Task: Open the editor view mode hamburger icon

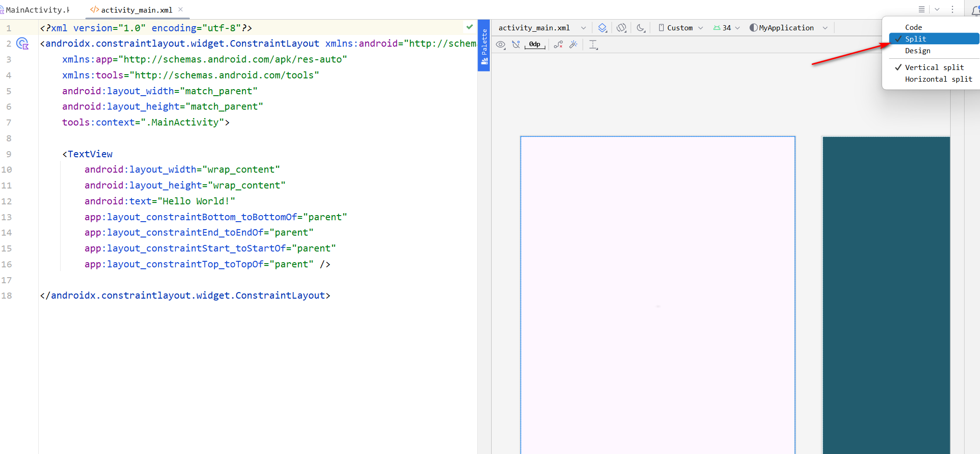Action: point(922,9)
